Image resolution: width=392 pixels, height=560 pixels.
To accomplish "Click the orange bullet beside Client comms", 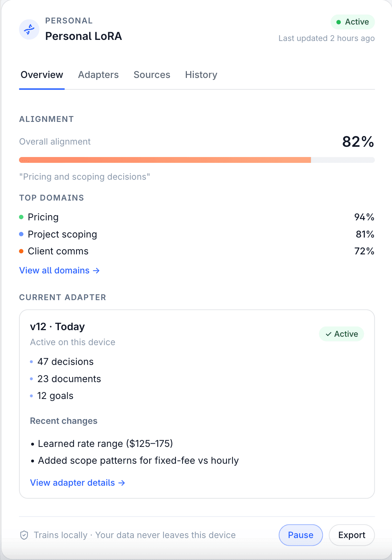I will (x=21, y=251).
